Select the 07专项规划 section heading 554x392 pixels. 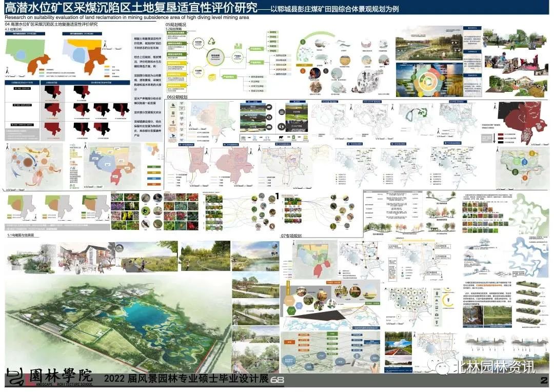[x=291, y=236]
